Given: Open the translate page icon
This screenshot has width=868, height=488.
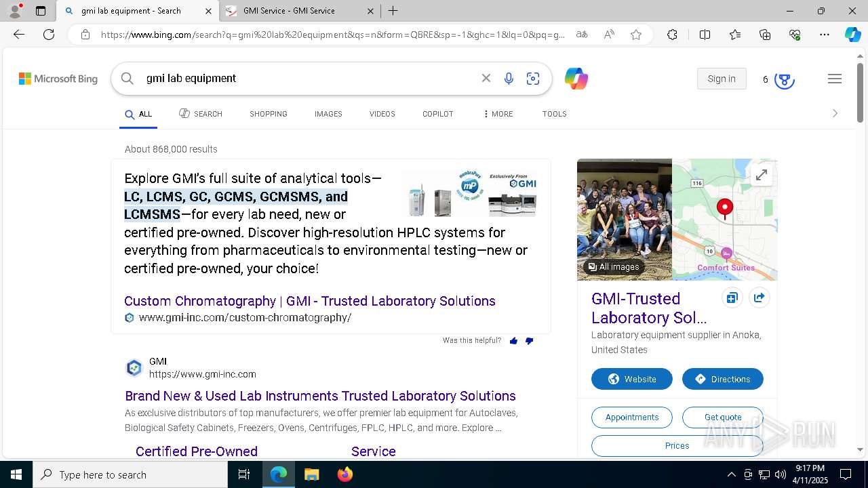Looking at the screenshot, I should [582, 35].
